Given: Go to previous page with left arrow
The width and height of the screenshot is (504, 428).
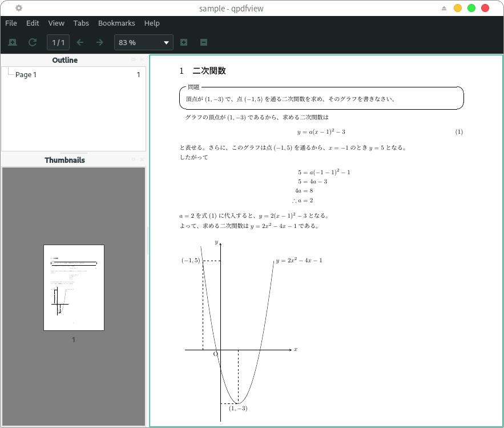Looking at the screenshot, I should coord(80,42).
